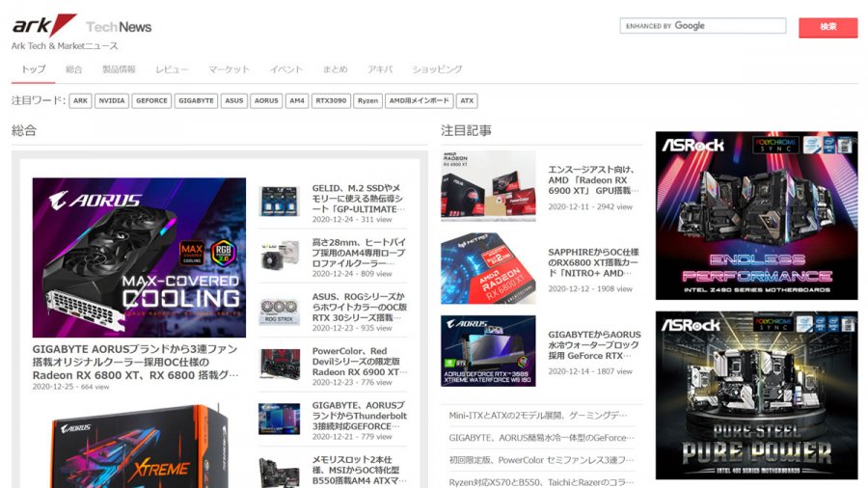The image size is (868, 488).
Task: Open the GELID、M.2 SSDやメモリー article link
Action: (x=358, y=199)
